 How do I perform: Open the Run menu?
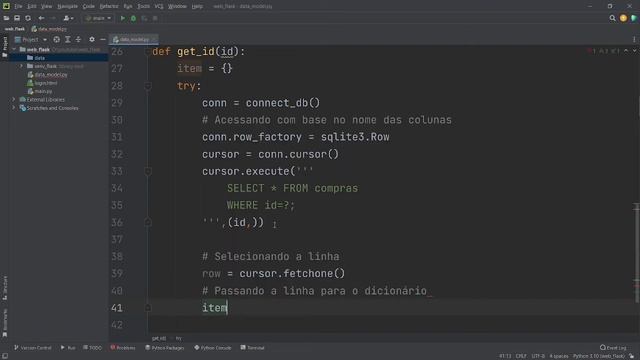click(128, 6)
